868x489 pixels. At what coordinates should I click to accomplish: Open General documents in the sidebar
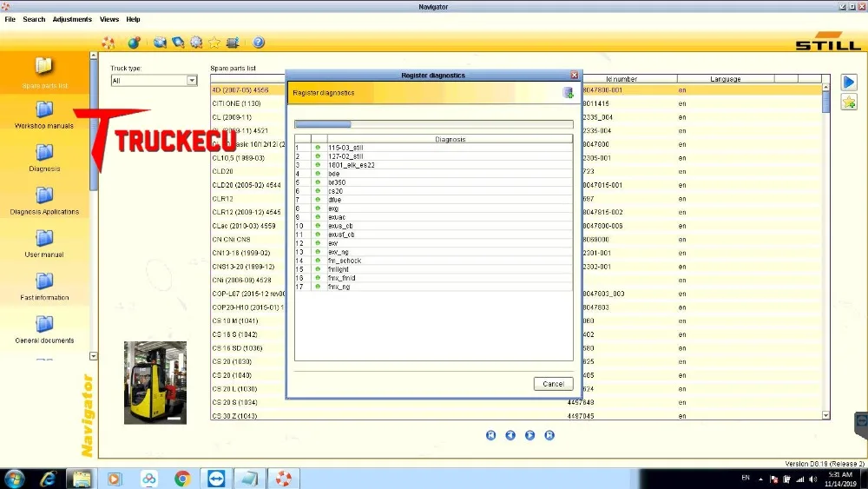pos(44,329)
